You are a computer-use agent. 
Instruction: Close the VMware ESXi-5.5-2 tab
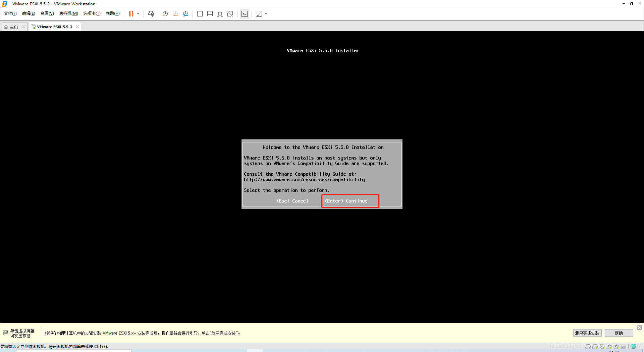point(77,27)
